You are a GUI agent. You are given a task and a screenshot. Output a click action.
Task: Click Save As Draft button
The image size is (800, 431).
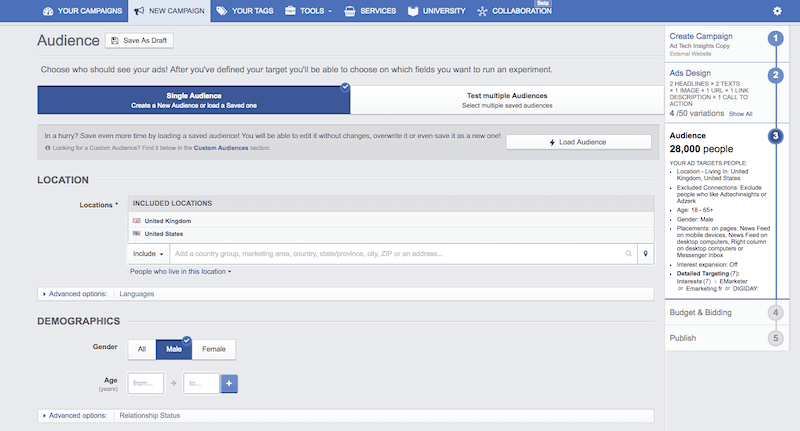[139, 40]
